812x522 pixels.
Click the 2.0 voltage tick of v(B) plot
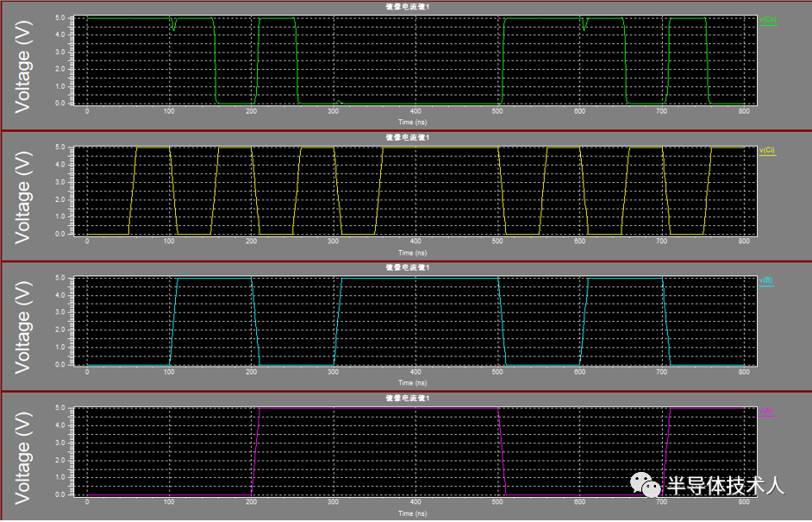(x=60, y=330)
